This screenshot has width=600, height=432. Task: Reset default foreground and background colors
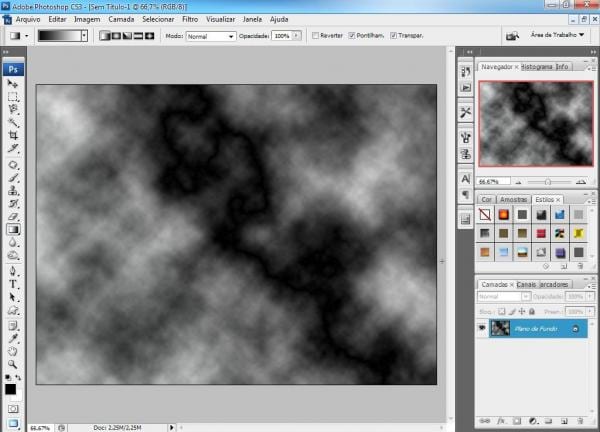pos(8,378)
